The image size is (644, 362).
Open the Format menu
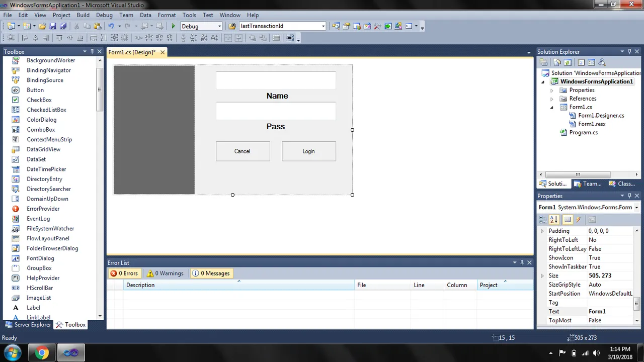click(x=167, y=15)
